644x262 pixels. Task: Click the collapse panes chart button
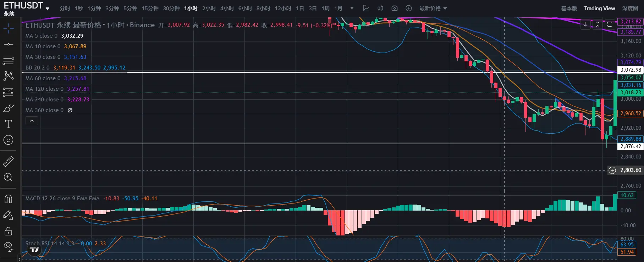[598, 24]
